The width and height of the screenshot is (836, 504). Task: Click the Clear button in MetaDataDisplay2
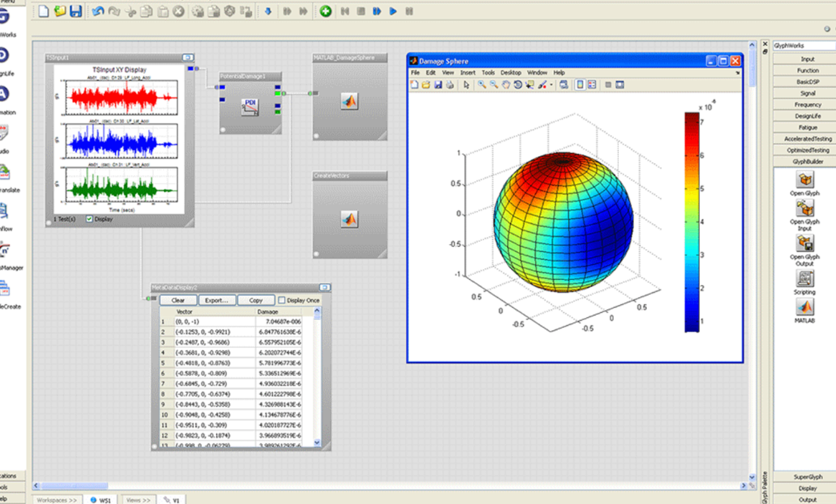(x=178, y=300)
